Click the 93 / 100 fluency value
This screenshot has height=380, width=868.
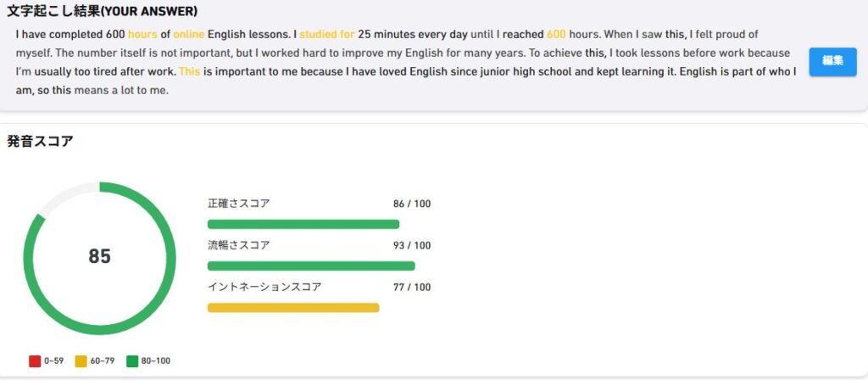tap(412, 245)
